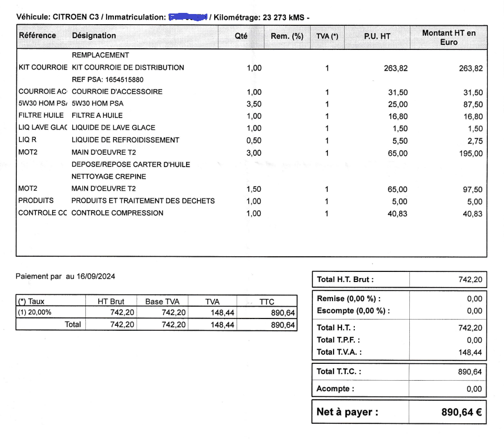Screen dimensions: 504x439
Task: Click Montant HT en Euro header
Action: coord(448,37)
